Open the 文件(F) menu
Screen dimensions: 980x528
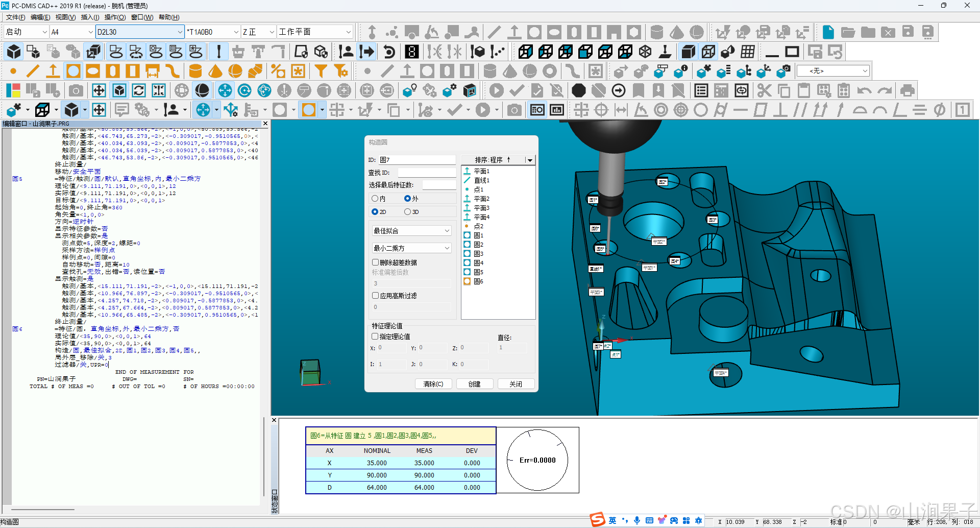click(x=15, y=17)
